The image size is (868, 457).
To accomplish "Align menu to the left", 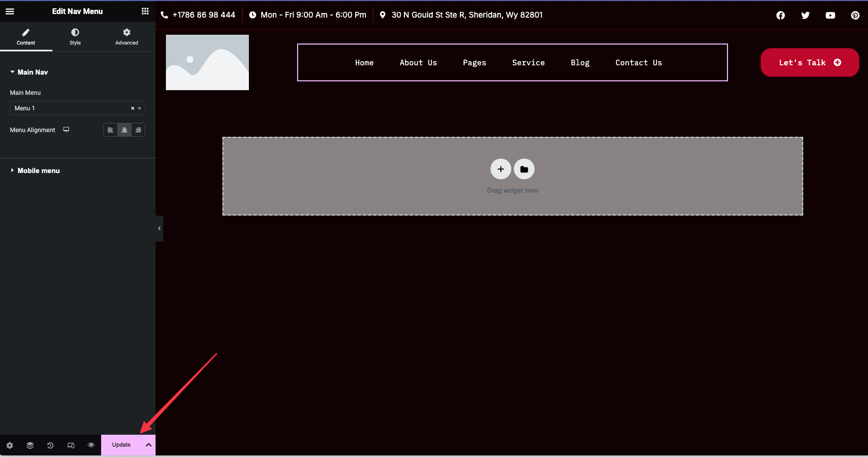I will tap(110, 130).
